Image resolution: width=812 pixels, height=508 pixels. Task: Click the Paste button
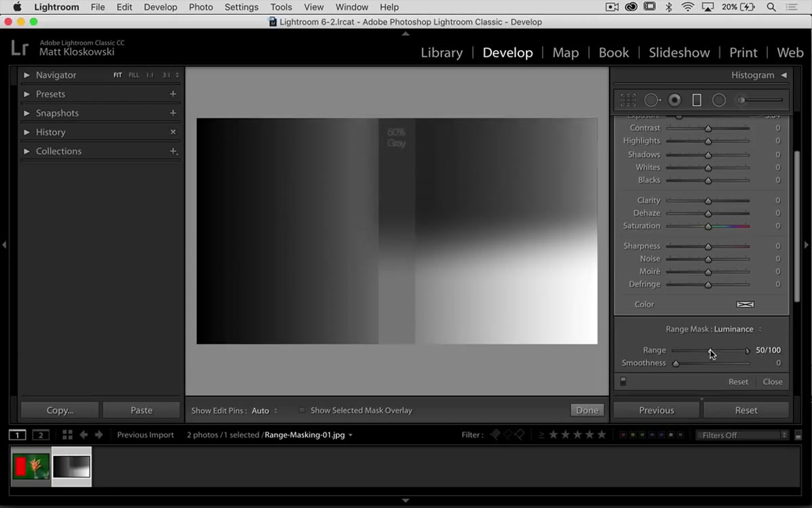141,410
